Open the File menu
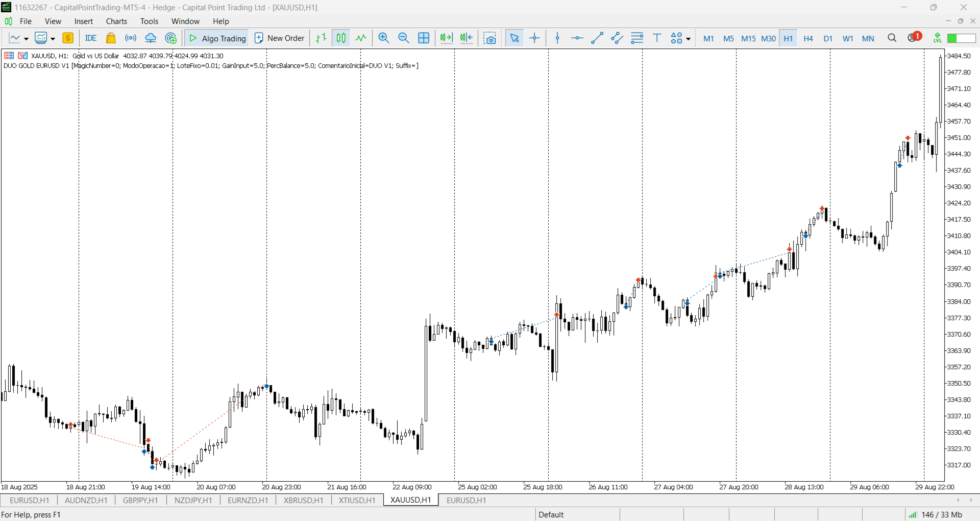Screen dimensions: 980x521 (x=26, y=21)
